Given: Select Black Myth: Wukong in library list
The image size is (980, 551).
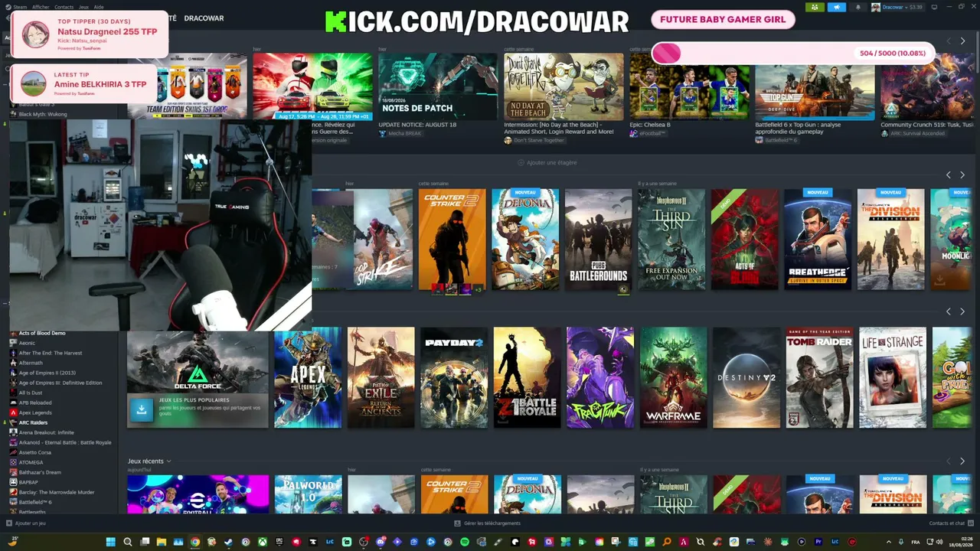Looking at the screenshot, I should 43,114.
